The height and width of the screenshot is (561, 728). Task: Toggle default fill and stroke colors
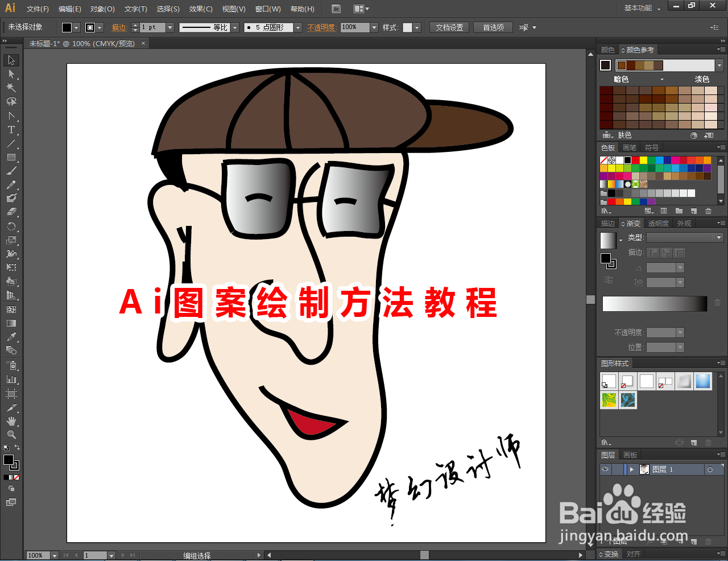(7, 448)
